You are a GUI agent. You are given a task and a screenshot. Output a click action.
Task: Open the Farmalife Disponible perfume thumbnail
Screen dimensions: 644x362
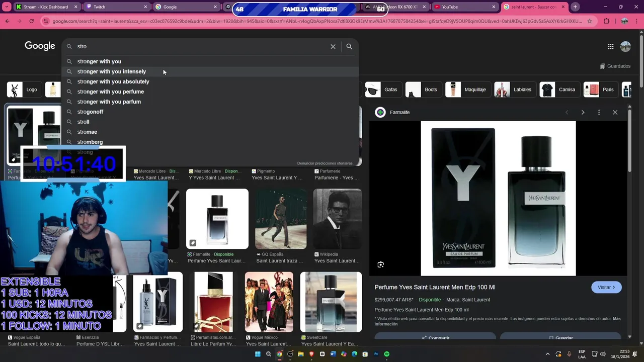(x=217, y=219)
